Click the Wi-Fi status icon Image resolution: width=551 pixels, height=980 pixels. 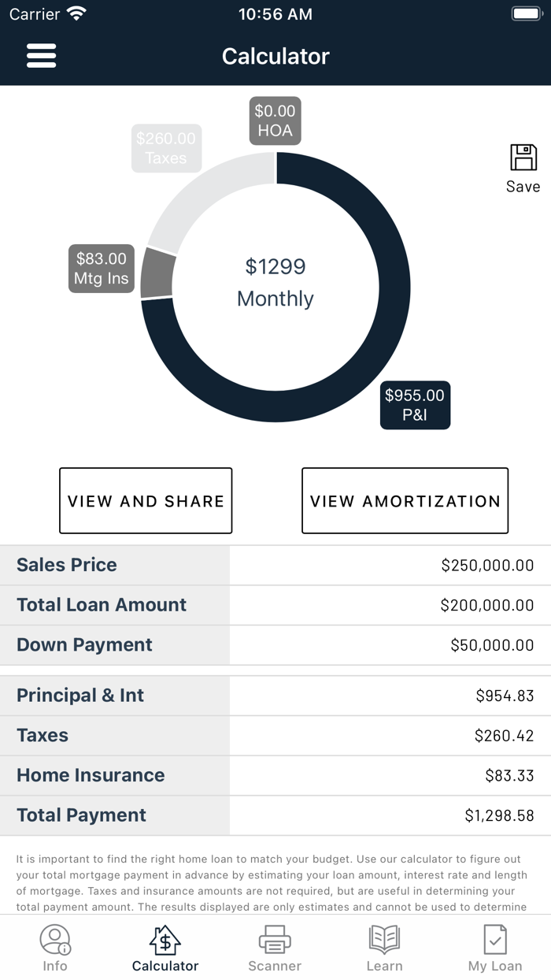75,13
